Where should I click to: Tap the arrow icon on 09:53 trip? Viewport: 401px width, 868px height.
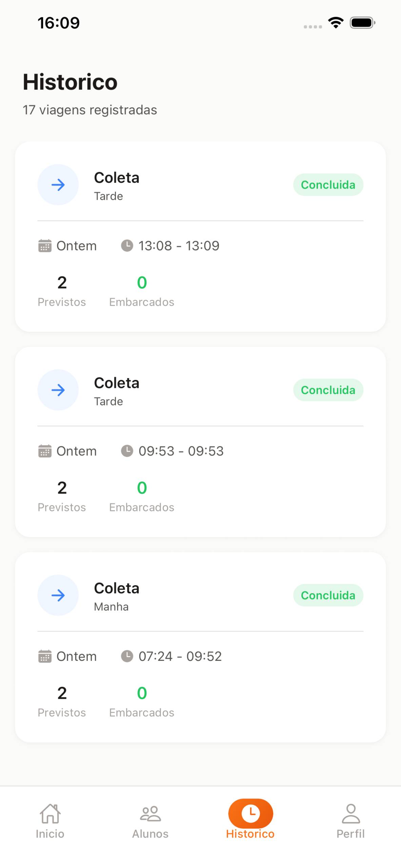coord(58,390)
